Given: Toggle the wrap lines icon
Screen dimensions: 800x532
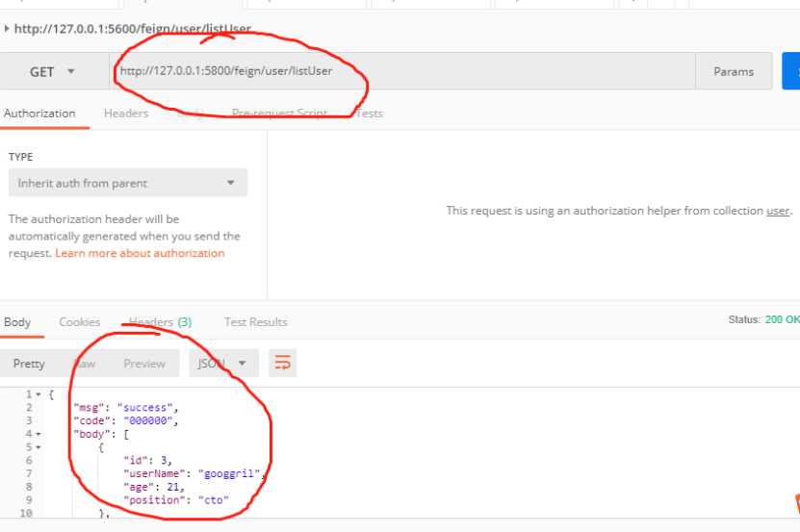Looking at the screenshot, I should click(x=283, y=364).
